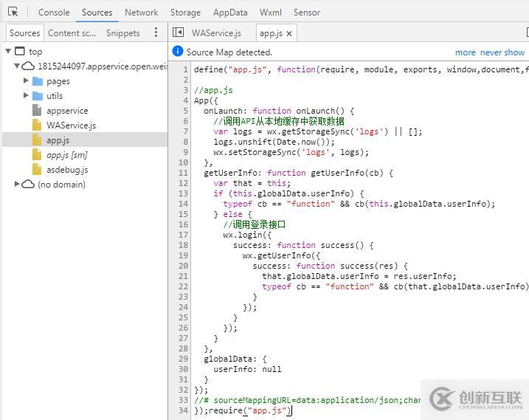This screenshot has height=420, width=529.
Task: Expand the (no domain) node
Action: point(17,184)
